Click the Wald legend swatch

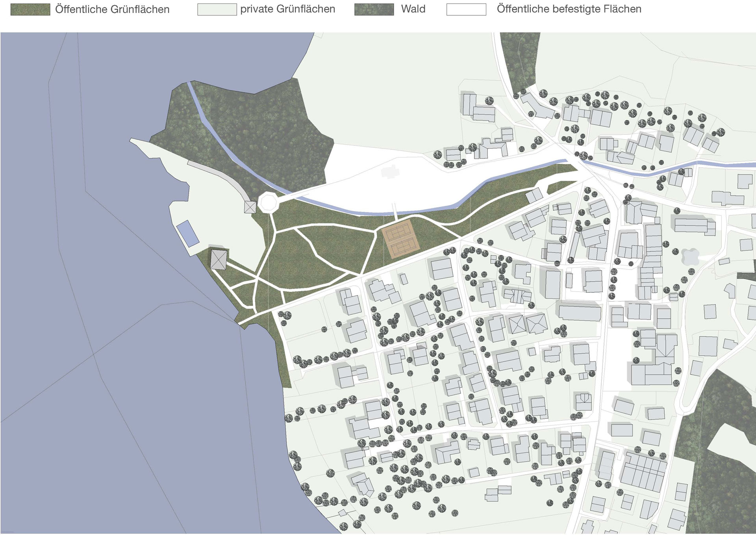click(x=374, y=9)
